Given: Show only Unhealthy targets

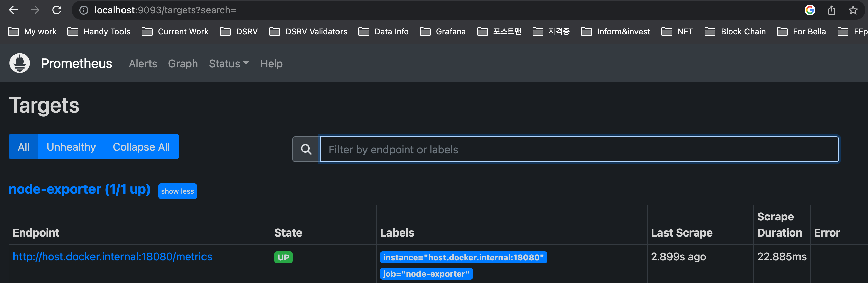Looking at the screenshot, I should [71, 147].
